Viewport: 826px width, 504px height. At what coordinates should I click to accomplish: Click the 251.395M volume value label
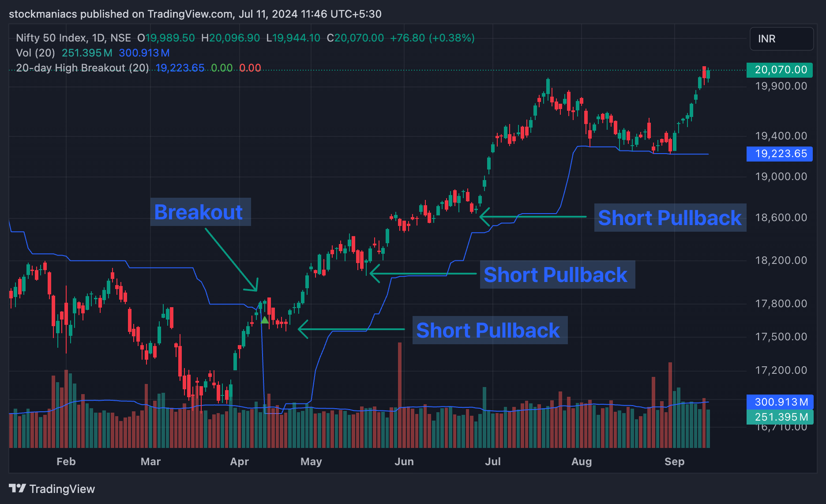(x=779, y=417)
